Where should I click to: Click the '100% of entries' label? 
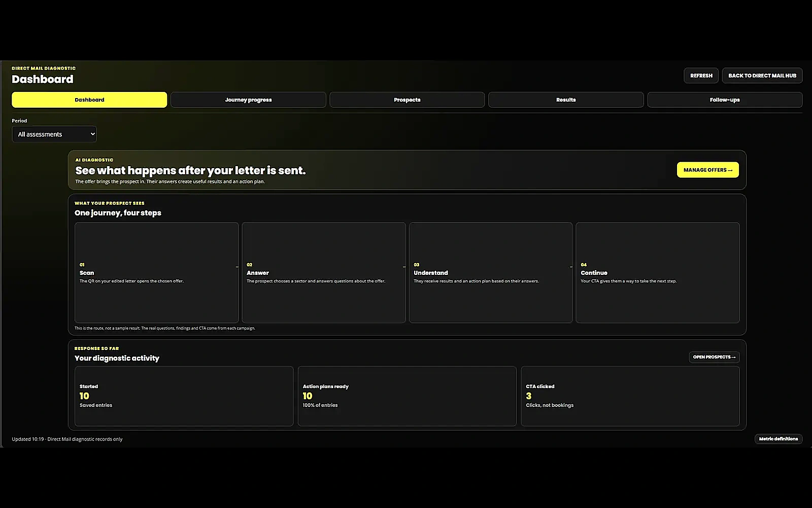pyautogui.click(x=320, y=405)
